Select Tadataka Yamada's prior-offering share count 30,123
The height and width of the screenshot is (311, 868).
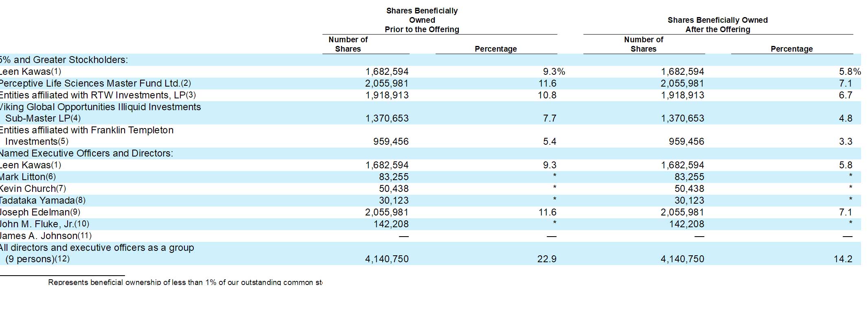pos(394,200)
